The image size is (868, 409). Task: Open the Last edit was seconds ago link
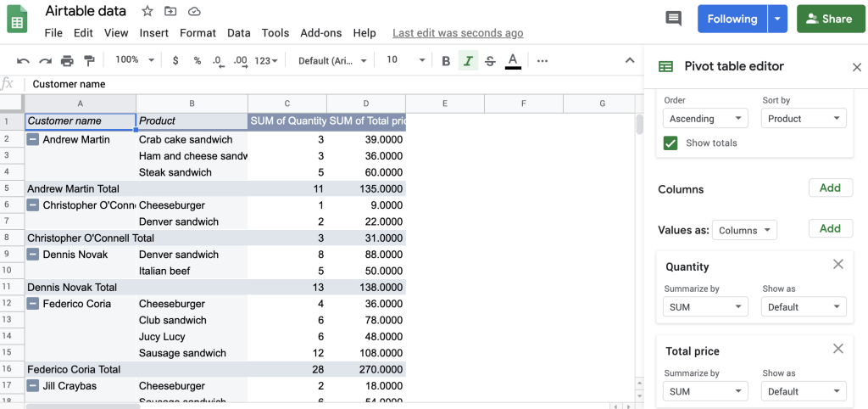458,33
